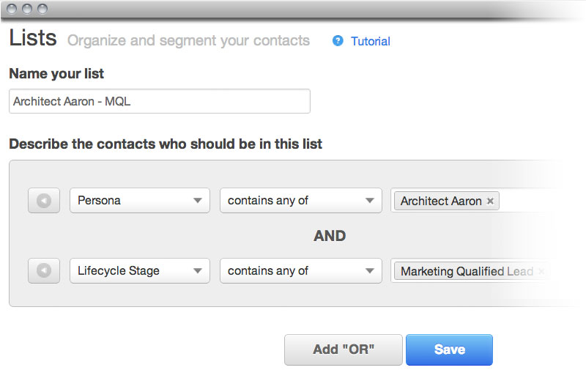Click the arrow button beside Lifecycle Stage row
Screen dimensions: 586x392
(43, 271)
